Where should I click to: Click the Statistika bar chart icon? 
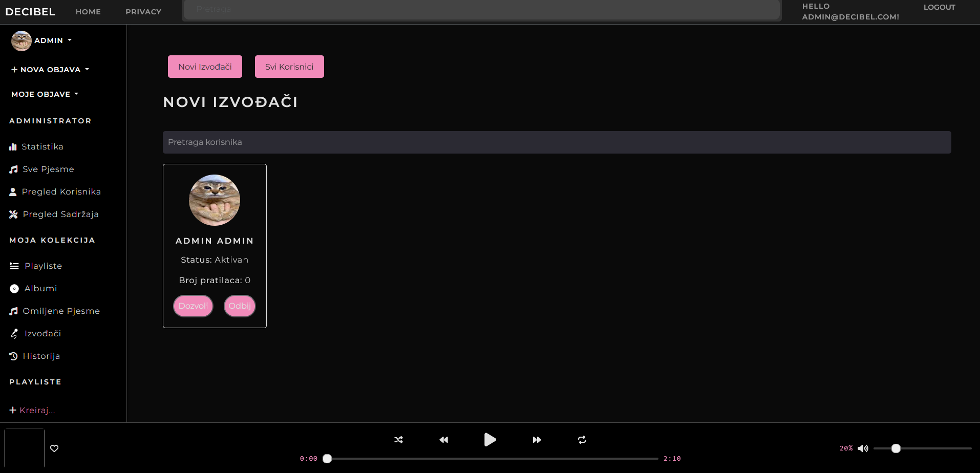[13, 147]
